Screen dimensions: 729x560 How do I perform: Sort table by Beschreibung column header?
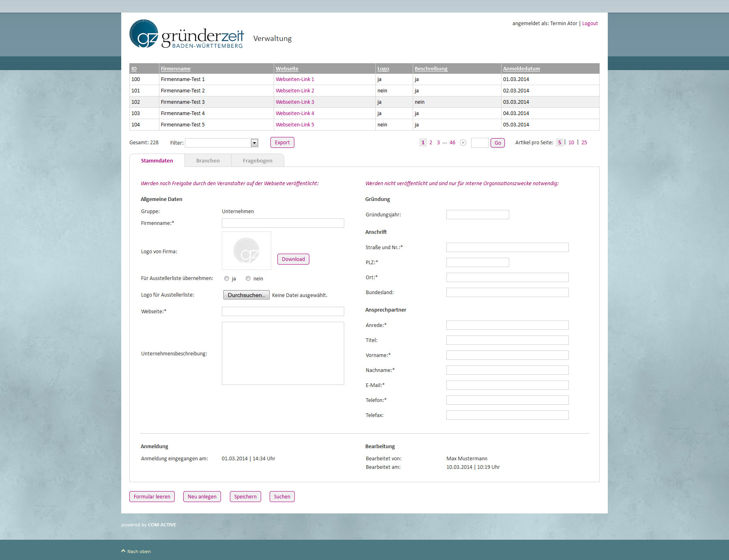431,69
